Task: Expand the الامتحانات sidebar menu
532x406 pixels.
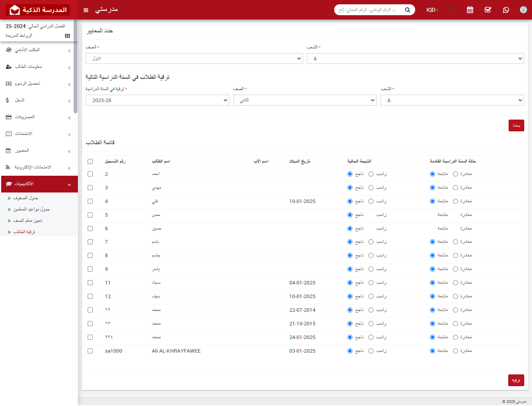Action: (x=38, y=134)
